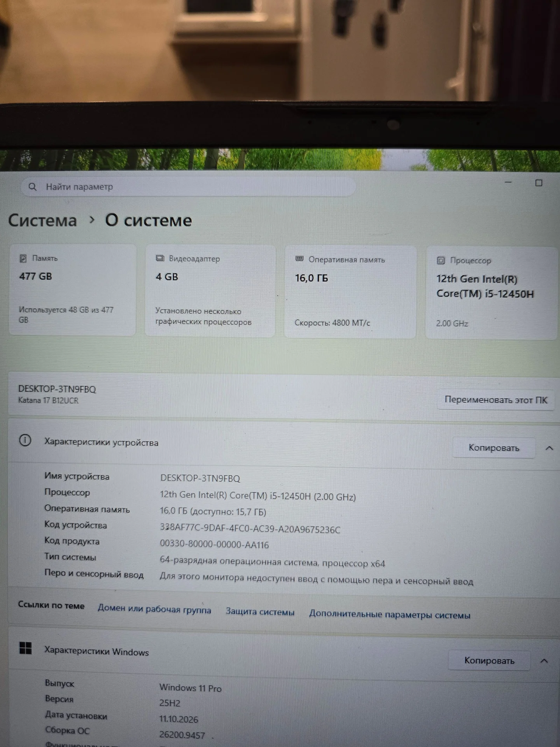This screenshot has width=560, height=747.
Task: Open Защита системы link
Action: 260,612
